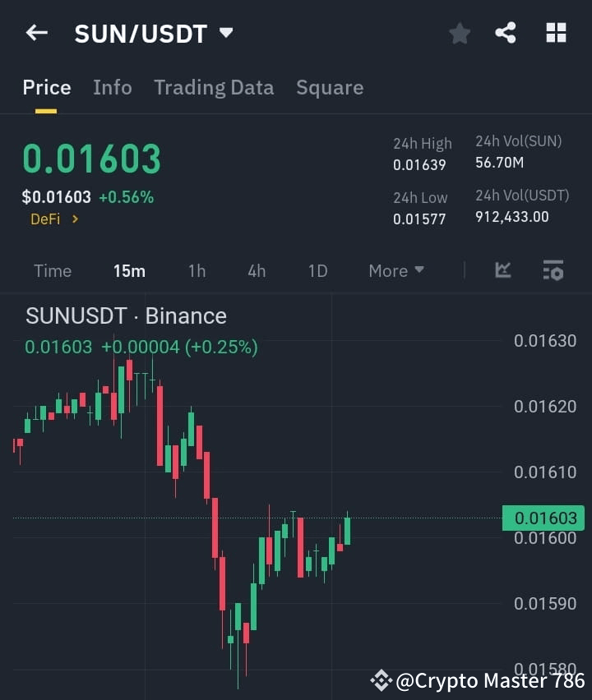This screenshot has height=700, width=592.
Task: Select the Info tab
Action: (112, 87)
